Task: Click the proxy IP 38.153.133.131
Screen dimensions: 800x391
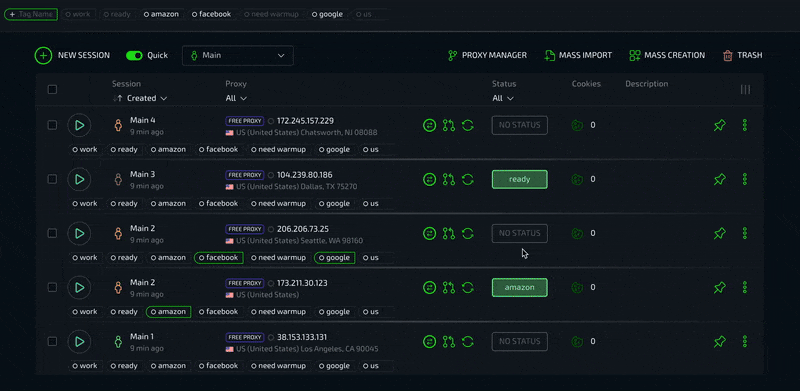Action: click(302, 337)
